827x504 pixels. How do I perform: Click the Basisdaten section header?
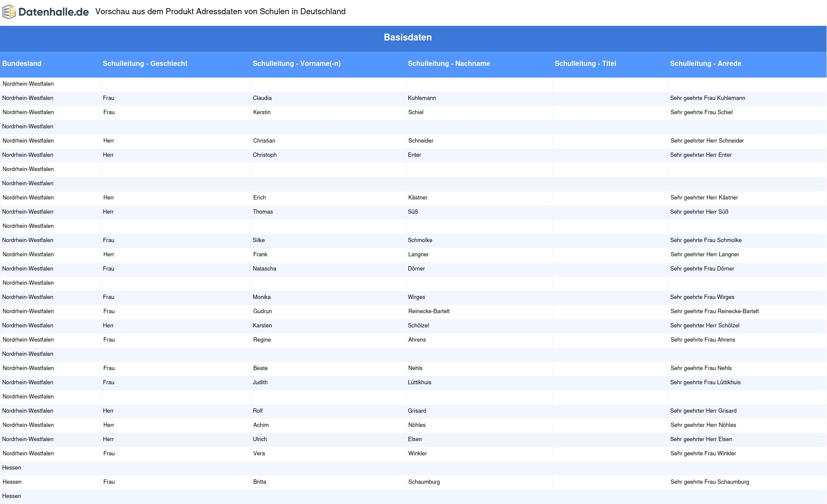407,37
